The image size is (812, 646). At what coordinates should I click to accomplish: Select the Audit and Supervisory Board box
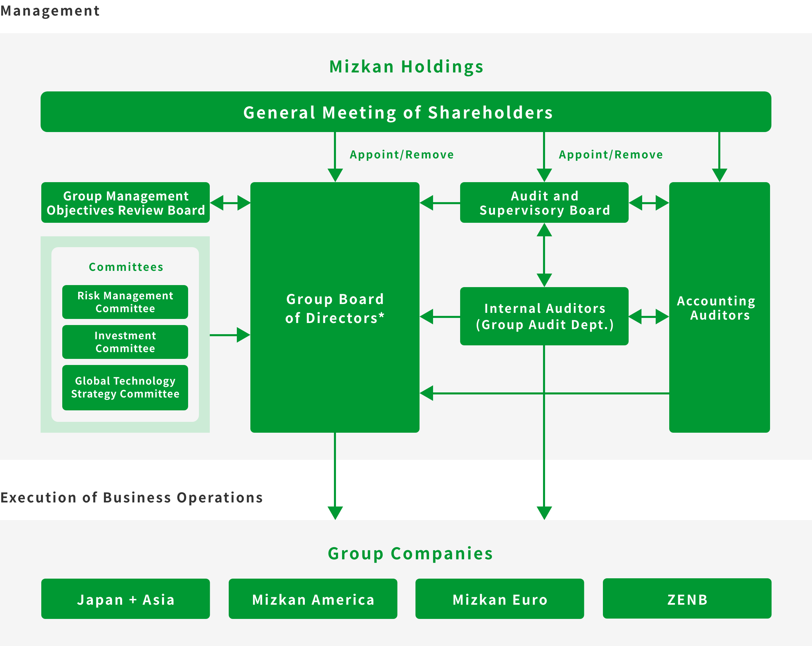click(544, 202)
